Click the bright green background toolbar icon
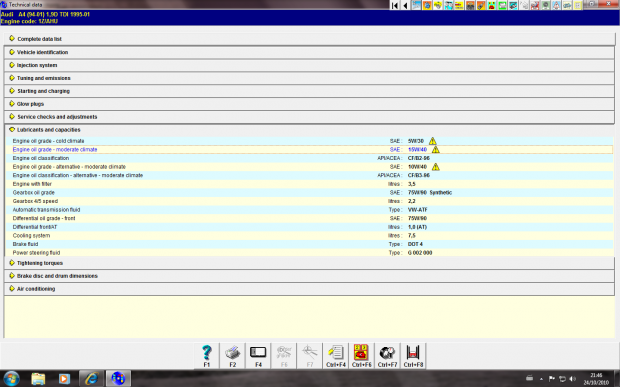620x387 pixels. click(502, 5)
